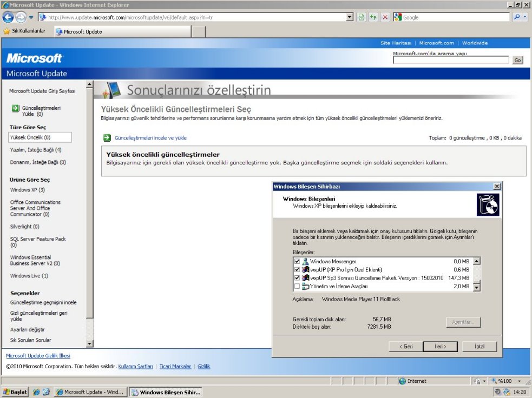
Task: Click the Windows Messenger component icon
Action: point(305,261)
